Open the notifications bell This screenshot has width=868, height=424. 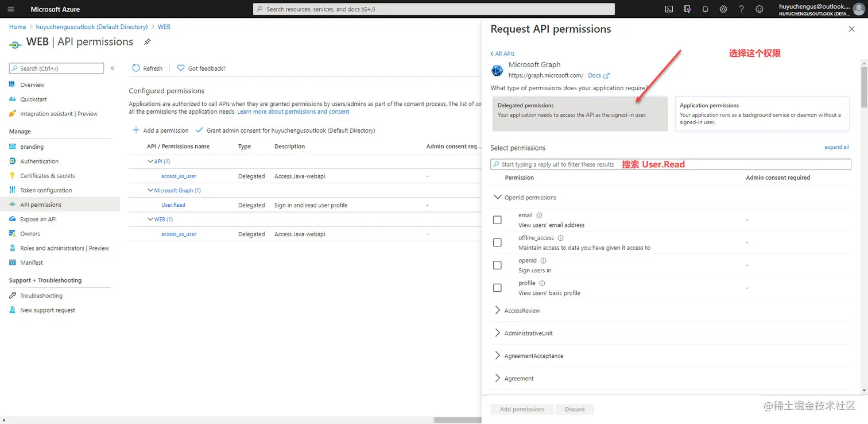coord(705,9)
